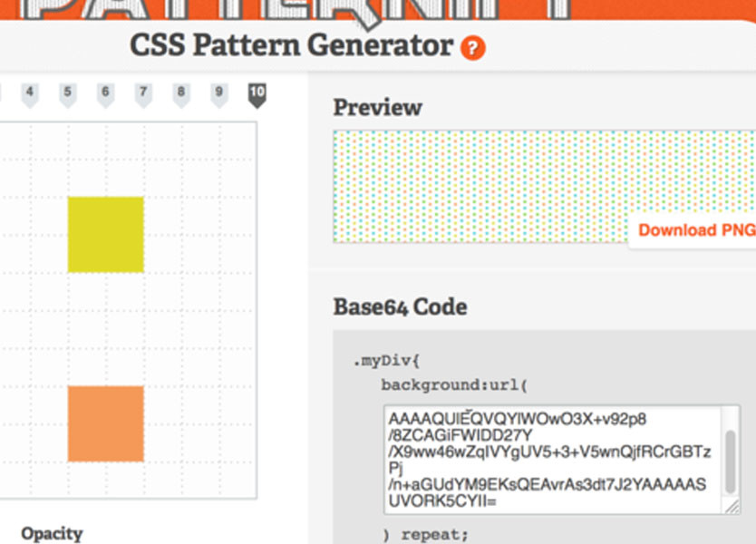Click the Opacity label below the grid

click(x=52, y=533)
